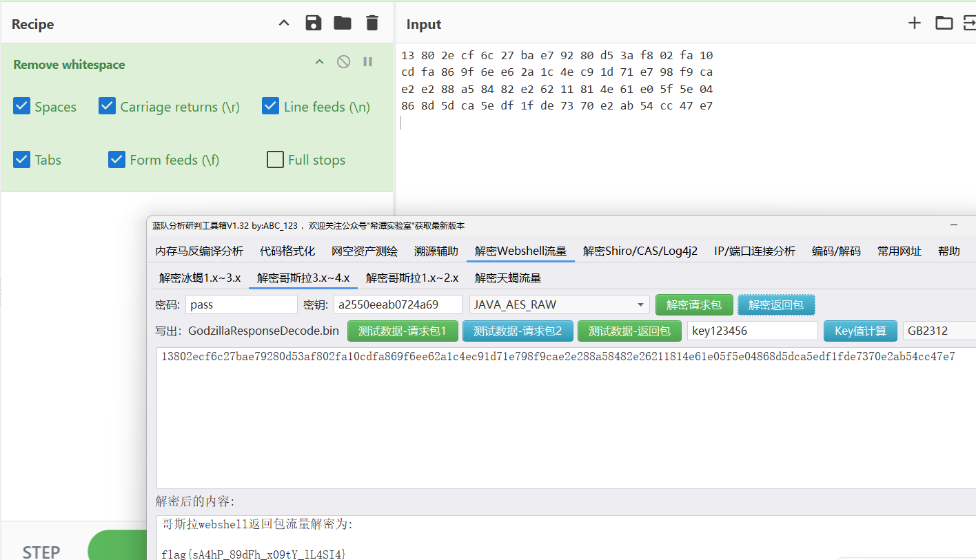
Task: Open the GB2312 encoding dropdown
Action: click(x=939, y=331)
